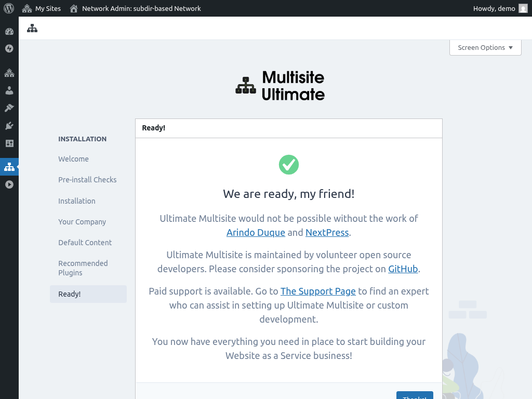Go to the Welcome step
This screenshot has width=532, height=399.
coord(73,159)
